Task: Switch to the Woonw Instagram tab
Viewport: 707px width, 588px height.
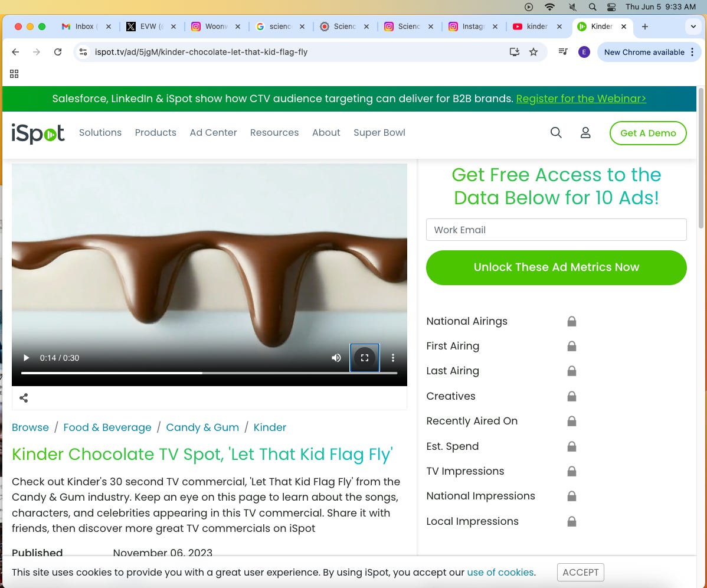Action: tap(215, 27)
